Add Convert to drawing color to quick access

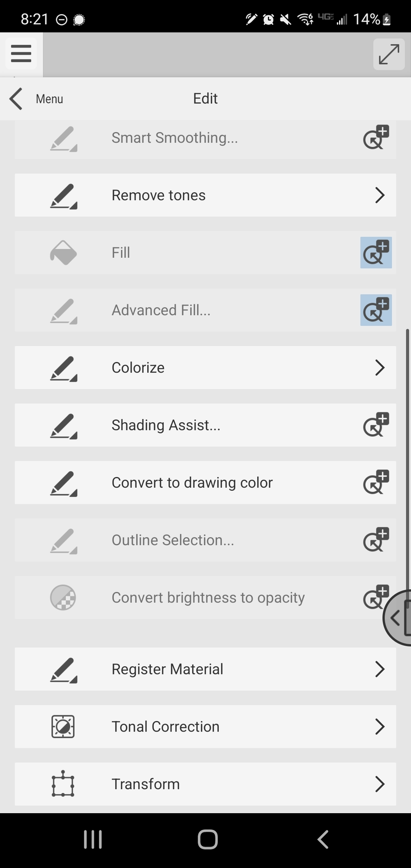(376, 482)
